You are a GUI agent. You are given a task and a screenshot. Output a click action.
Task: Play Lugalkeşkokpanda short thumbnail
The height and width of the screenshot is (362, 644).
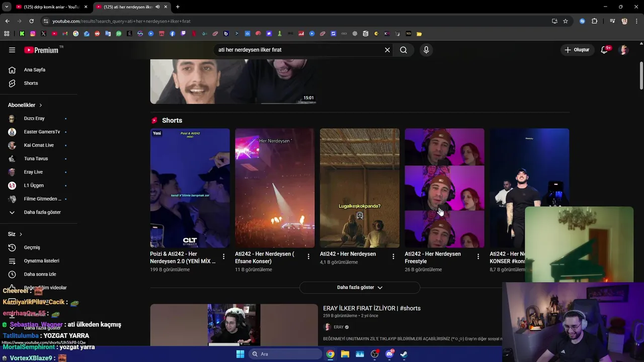tap(360, 188)
